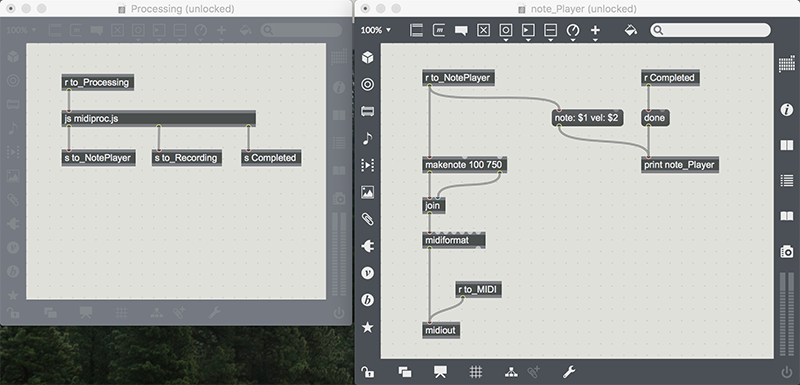The height and width of the screenshot is (385, 800).
Task: Open the Video play icon in note_Player sidebar
Action: [367, 165]
